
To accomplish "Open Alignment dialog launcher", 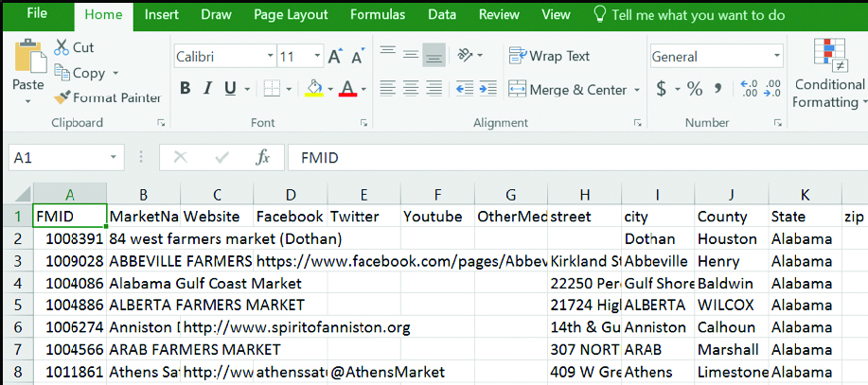I will 638,123.
